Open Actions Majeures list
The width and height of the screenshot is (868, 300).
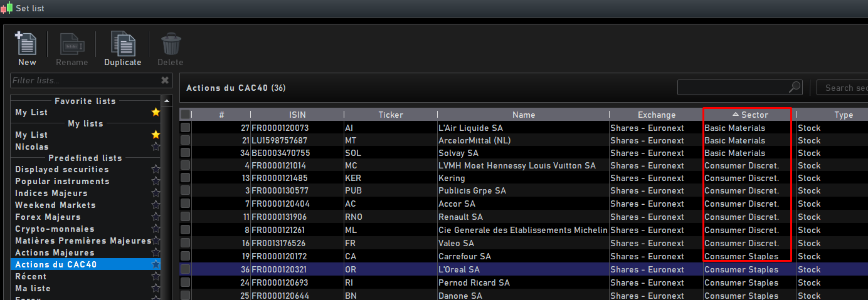tap(55, 253)
